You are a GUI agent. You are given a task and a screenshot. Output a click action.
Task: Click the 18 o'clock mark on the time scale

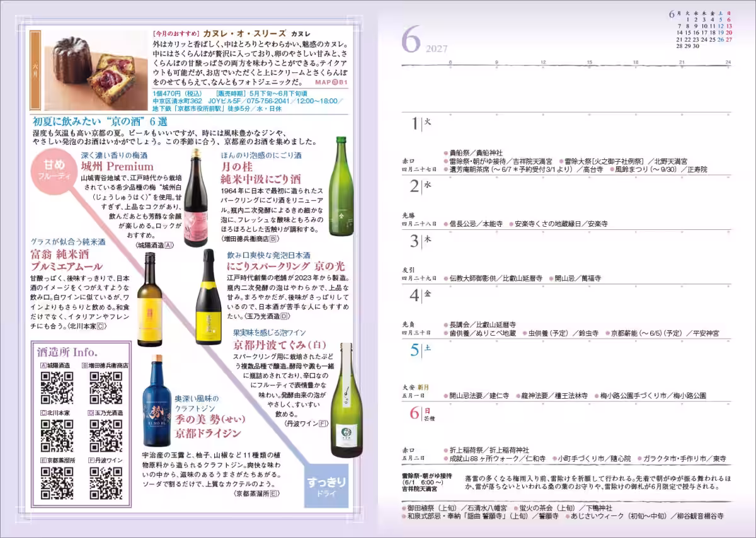[635, 62]
